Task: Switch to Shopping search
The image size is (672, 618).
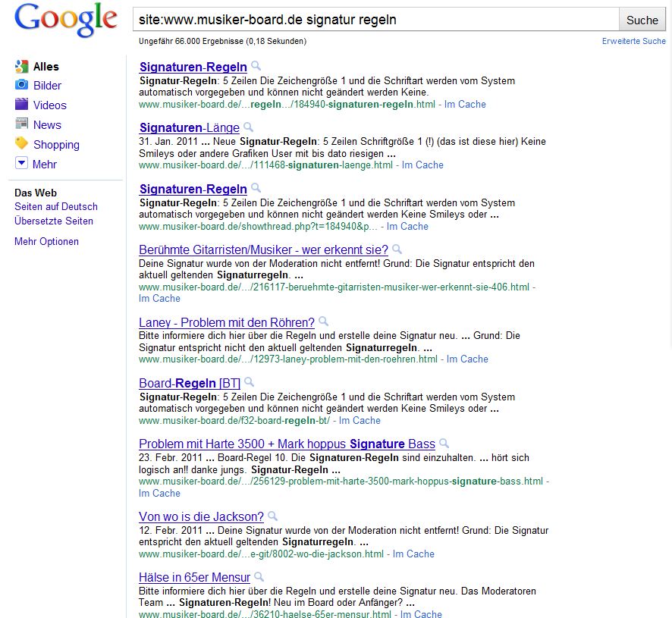Action: (x=56, y=144)
